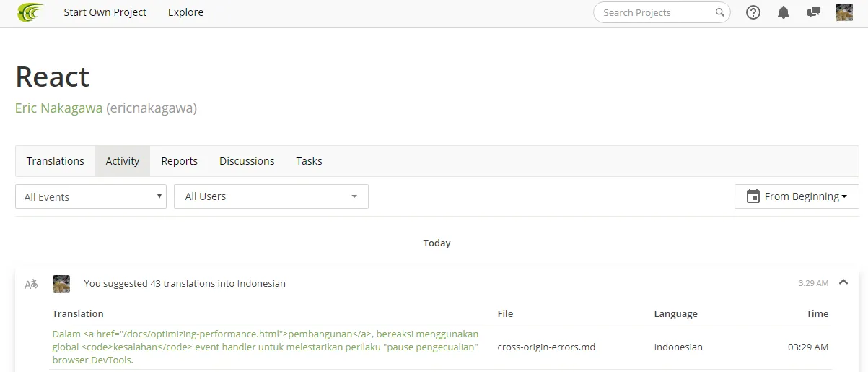868x372 pixels.
Task: Switch to the Translations tab
Action: pos(56,161)
